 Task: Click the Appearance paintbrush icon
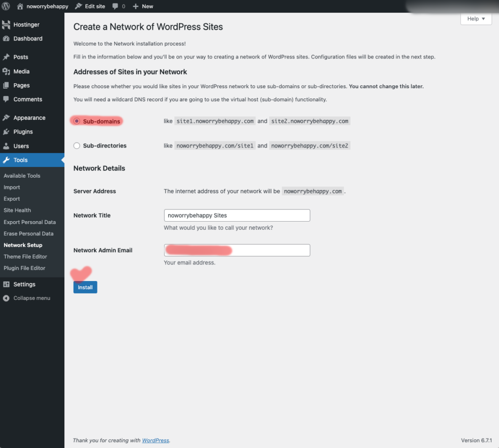(6, 118)
